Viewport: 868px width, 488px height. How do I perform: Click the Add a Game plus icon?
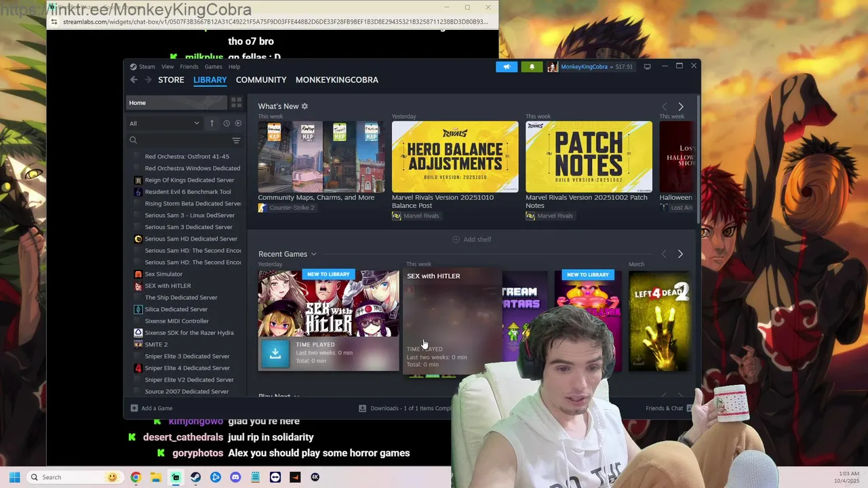pyautogui.click(x=134, y=408)
